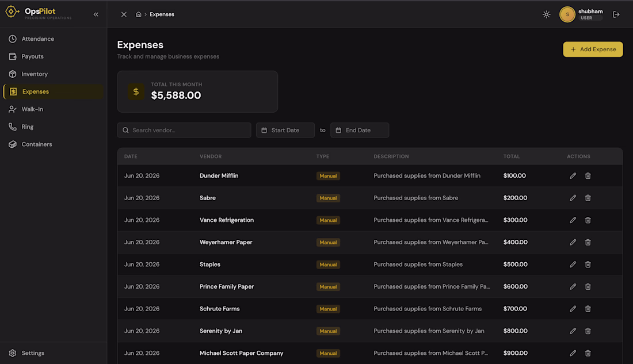Image resolution: width=633 pixels, height=364 pixels.
Task: Click the DATE column header
Action: (x=131, y=156)
